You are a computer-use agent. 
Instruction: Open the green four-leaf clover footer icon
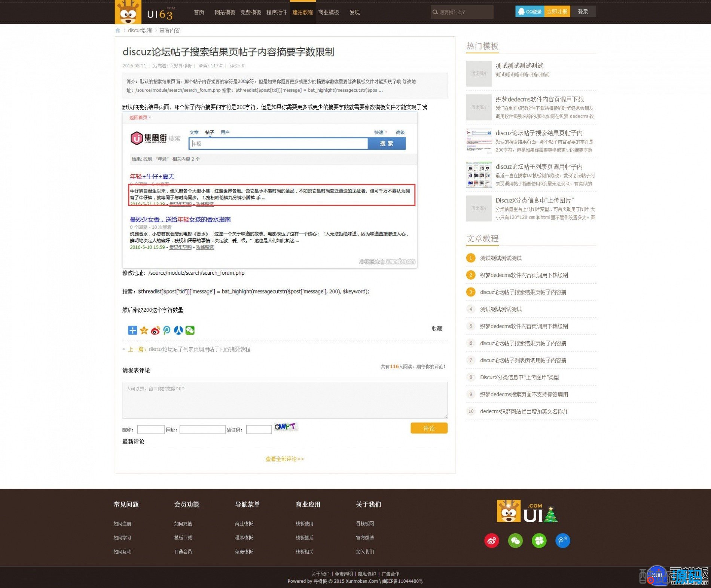539,541
